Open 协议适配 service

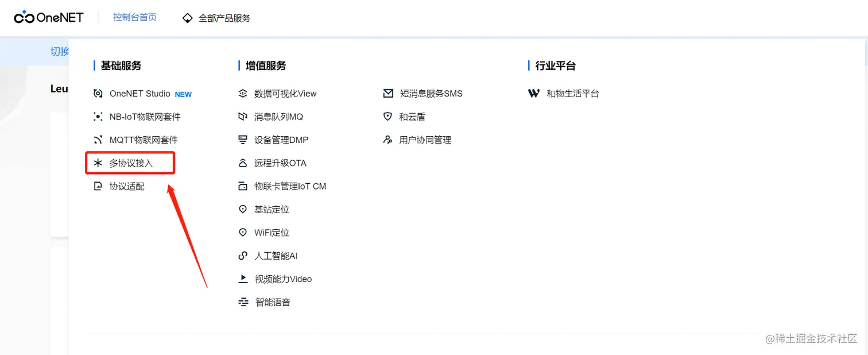pyautogui.click(x=127, y=186)
